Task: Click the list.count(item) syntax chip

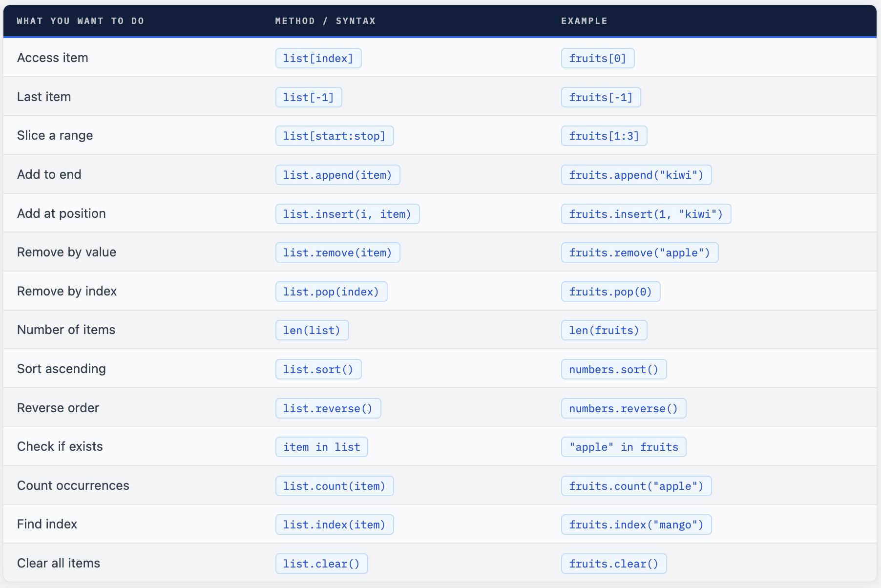Action: (334, 486)
